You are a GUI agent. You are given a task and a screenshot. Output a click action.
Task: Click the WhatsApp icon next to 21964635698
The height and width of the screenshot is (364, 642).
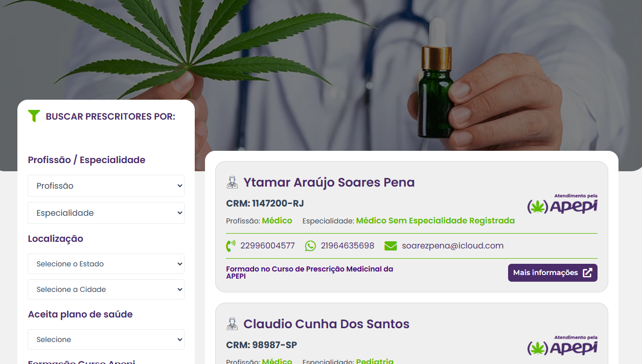[x=310, y=246]
